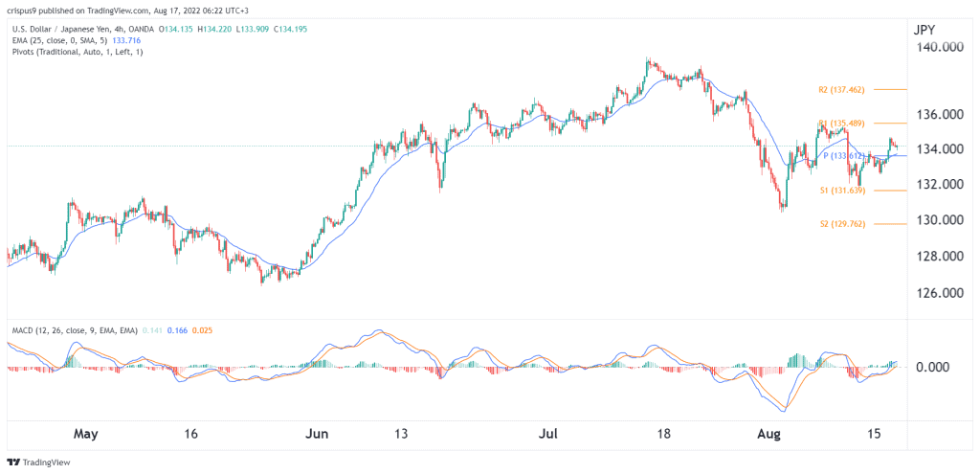Click the open price value O134.135
Viewport: 980px width, 474px height.
pyautogui.click(x=176, y=30)
